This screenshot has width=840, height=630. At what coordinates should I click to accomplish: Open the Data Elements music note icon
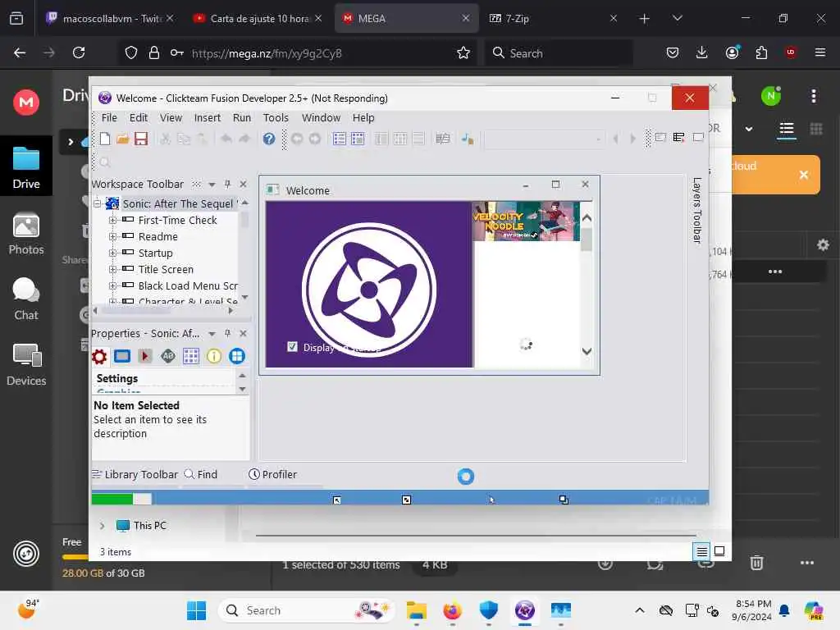click(468, 139)
